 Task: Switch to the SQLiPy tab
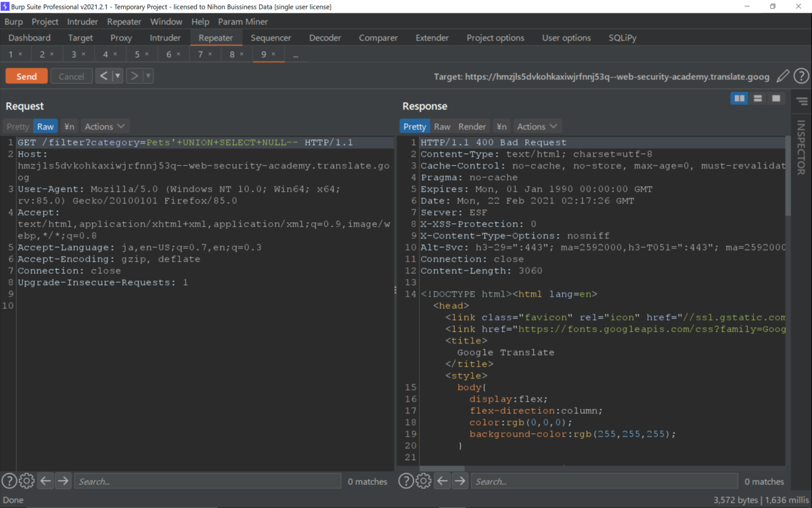(x=623, y=38)
